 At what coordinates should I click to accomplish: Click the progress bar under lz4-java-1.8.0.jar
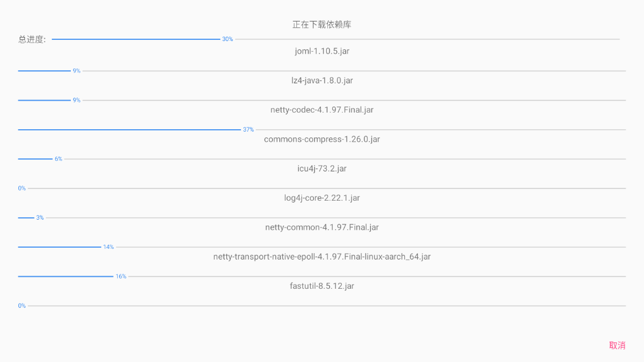tap(322, 100)
